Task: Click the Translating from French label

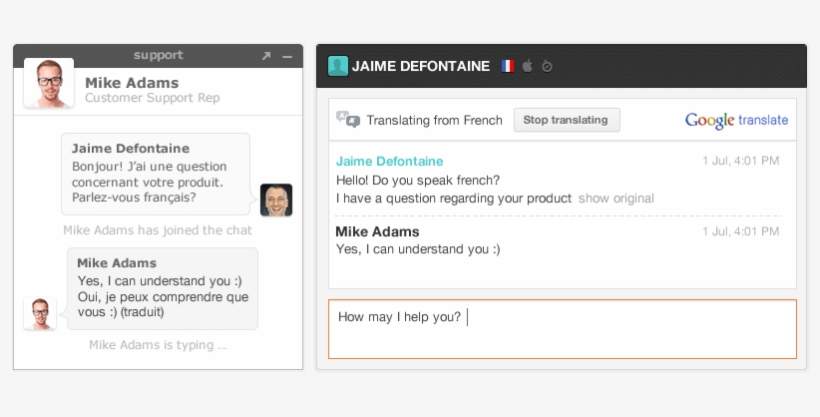Action: 434,120
